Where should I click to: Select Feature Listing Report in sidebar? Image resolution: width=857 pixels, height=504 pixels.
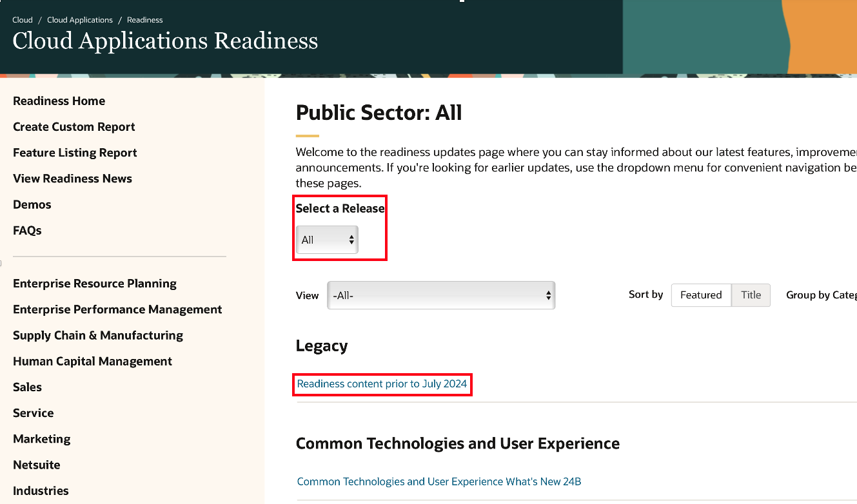point(75,153)
